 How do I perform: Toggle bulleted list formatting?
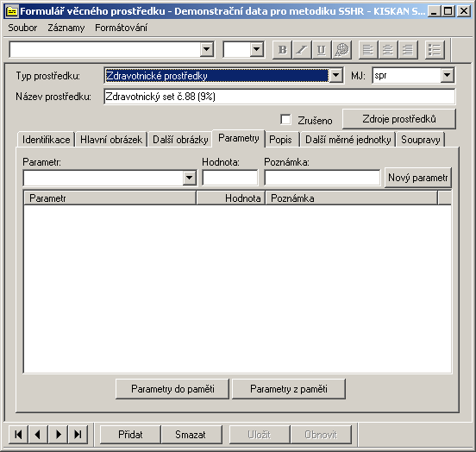[x=435, y=49]
